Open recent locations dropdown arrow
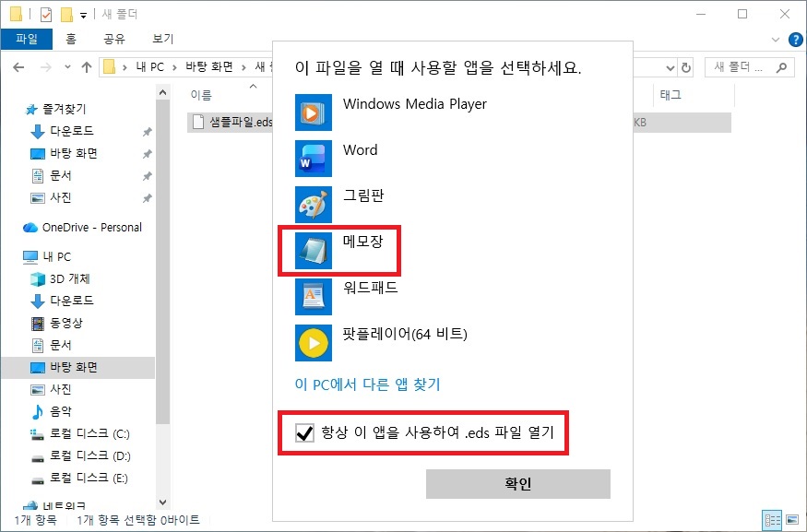 click(67, 67)
